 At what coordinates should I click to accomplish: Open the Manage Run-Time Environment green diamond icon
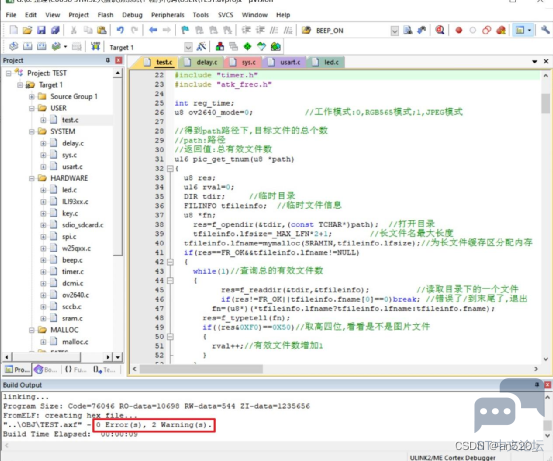(248, 47)
